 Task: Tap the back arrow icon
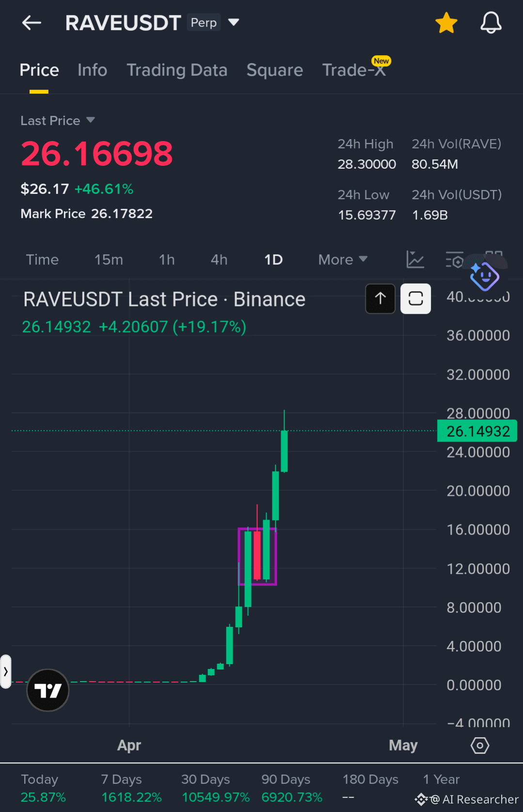32,22
